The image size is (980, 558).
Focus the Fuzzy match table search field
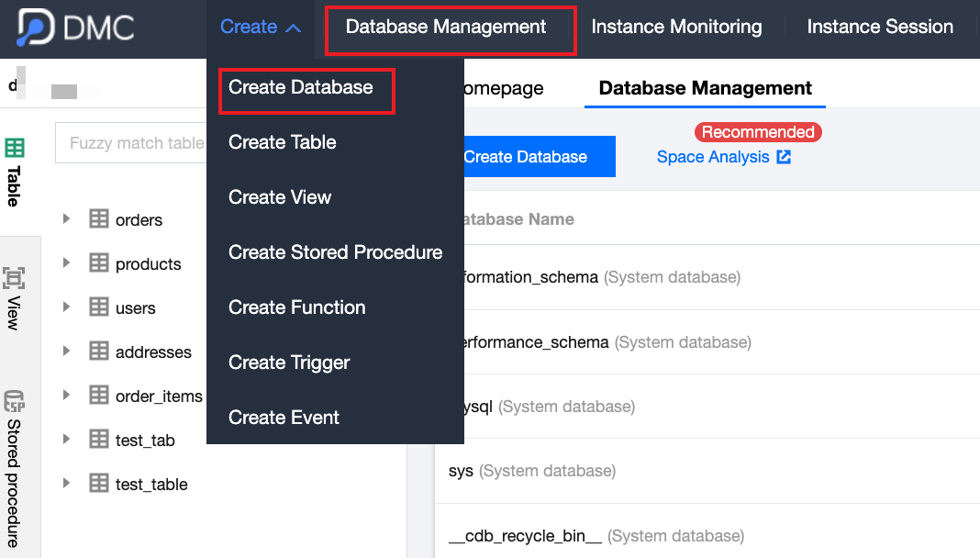pyautogui.click(x=136, y=143)
